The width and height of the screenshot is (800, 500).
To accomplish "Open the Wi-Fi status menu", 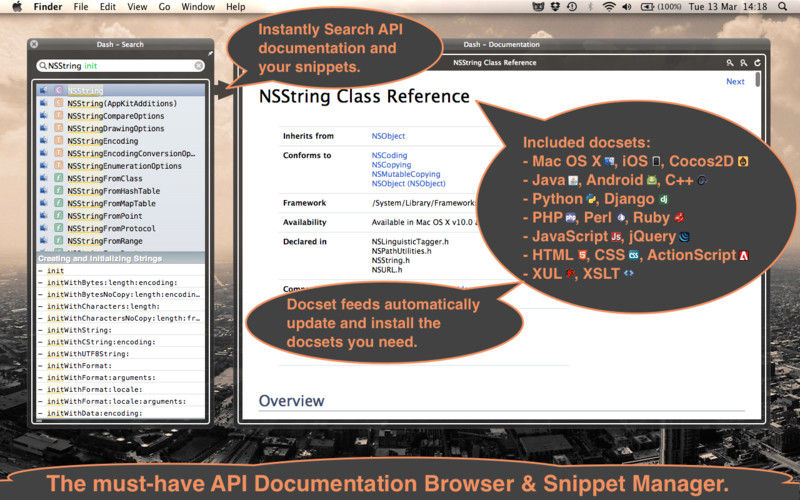I will [609, 7].
